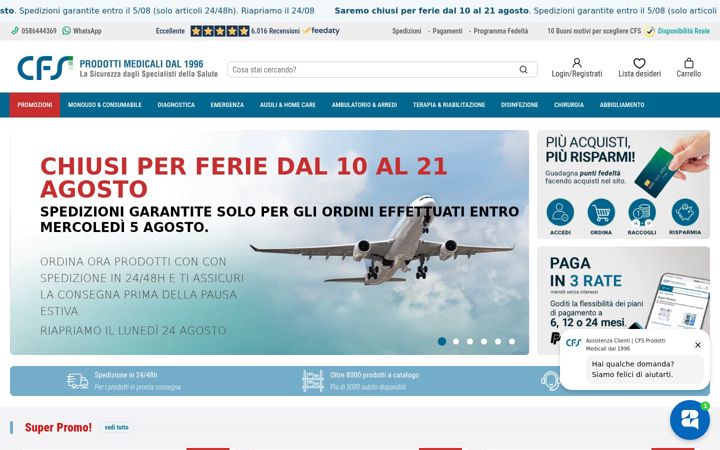This screenshot has height=450, width=720.
Task: Select the third carousel slide dot
Action: click(x=470, y=341)
